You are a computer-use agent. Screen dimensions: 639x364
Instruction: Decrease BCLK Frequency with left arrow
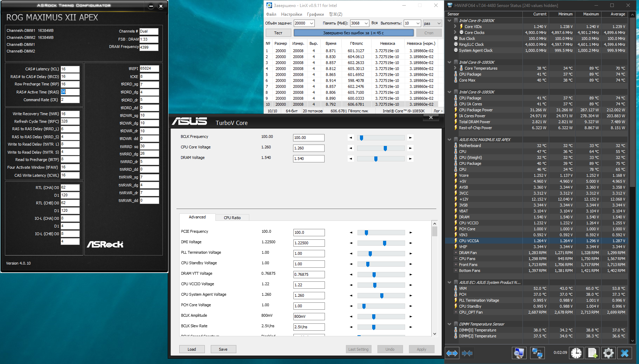(351, 138)
